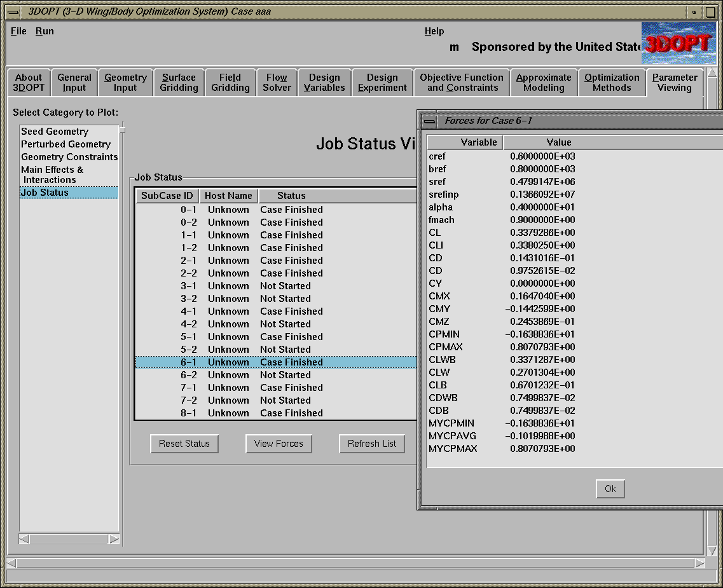Click the Reset Status button
Screen dimensions: 723x588
coord(184,444)
